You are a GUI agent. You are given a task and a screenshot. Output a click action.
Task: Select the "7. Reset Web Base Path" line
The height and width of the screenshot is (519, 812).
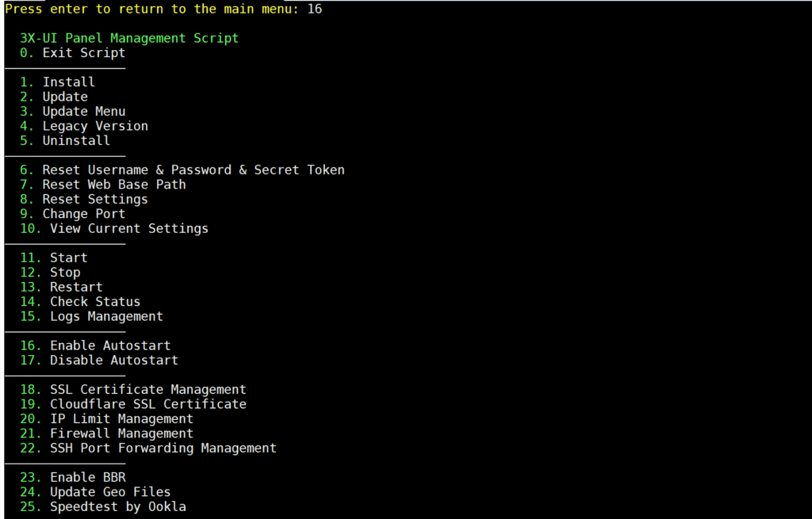(103, 185)
